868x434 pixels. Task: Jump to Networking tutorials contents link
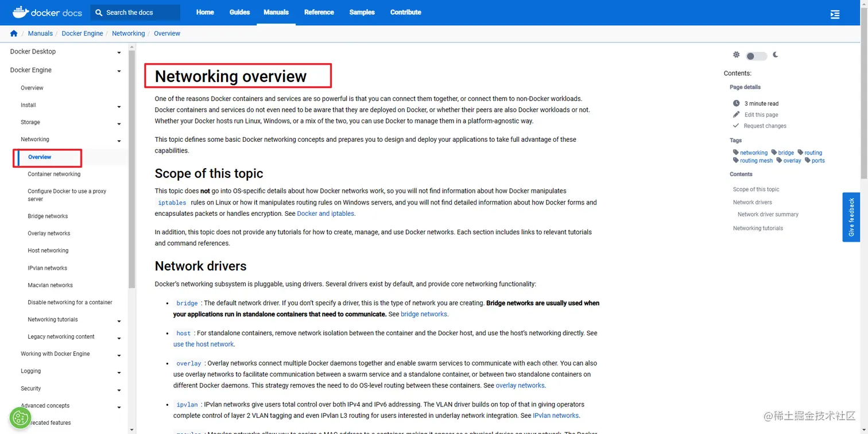click(x=758, y=228)
